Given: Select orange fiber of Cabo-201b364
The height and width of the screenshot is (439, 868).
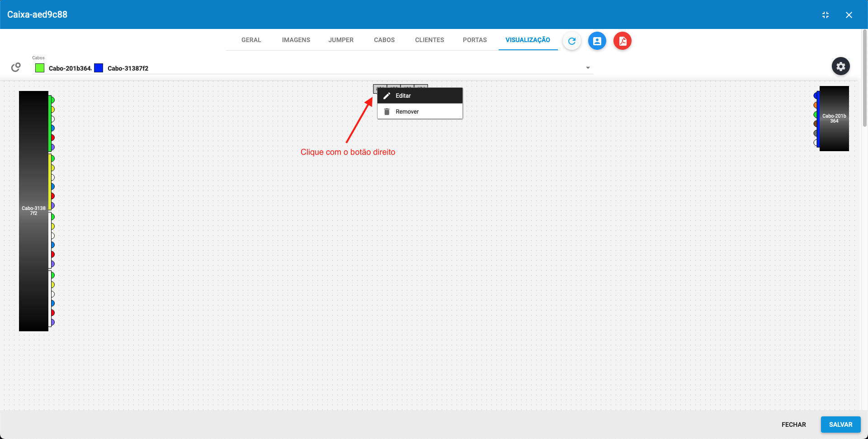Looking at the screenshot, I should coord(816,105).
